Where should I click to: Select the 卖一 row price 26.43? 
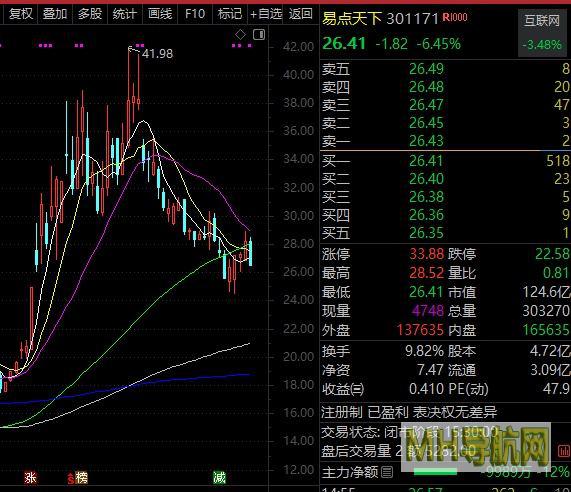coord(426,141)
